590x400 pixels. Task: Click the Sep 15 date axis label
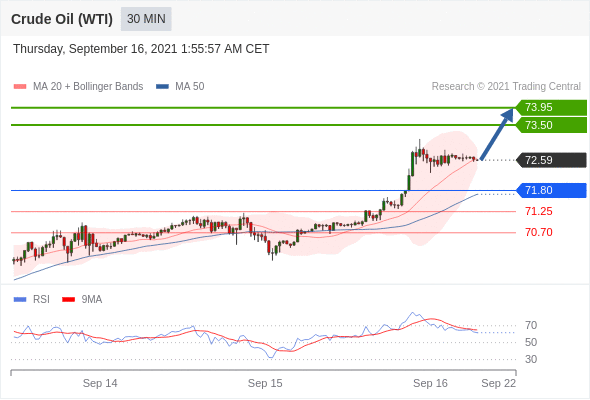pyautogui.click(x=265, y=383)
